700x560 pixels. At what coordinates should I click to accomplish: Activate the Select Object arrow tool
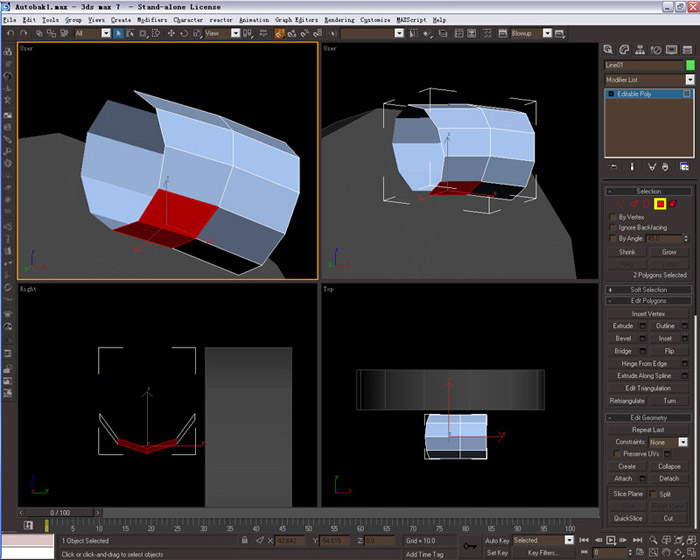118,33
